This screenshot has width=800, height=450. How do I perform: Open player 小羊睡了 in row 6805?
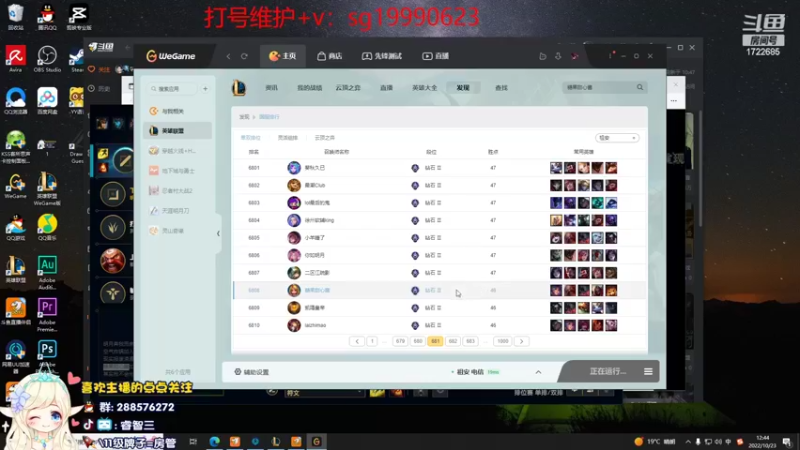click(315, 238)
